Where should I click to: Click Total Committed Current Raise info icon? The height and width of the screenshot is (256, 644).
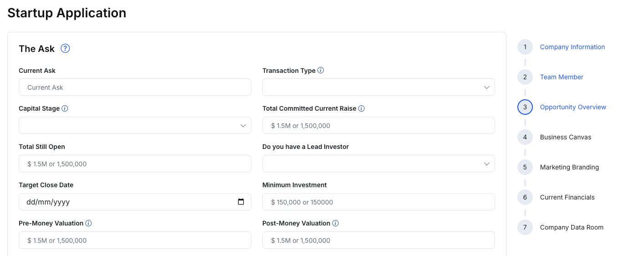361,109
